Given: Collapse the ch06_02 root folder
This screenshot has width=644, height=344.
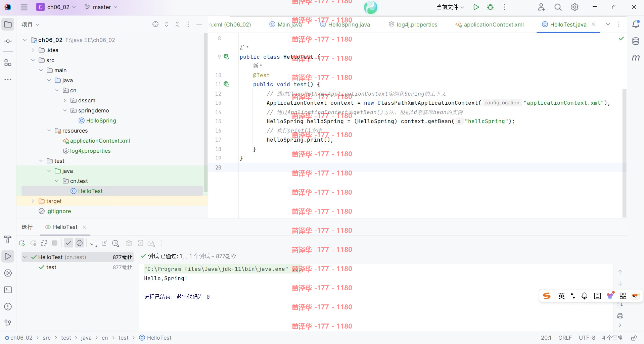Looking at the screenshot, I should pos(25,40).
